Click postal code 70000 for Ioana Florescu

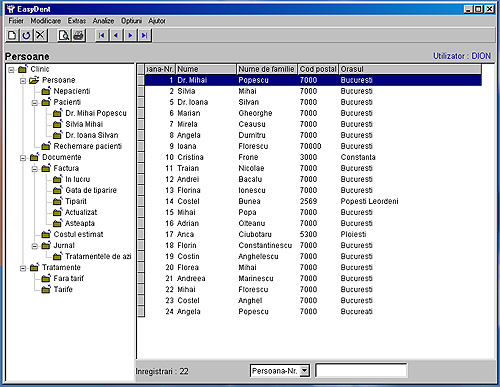(310, 146)
